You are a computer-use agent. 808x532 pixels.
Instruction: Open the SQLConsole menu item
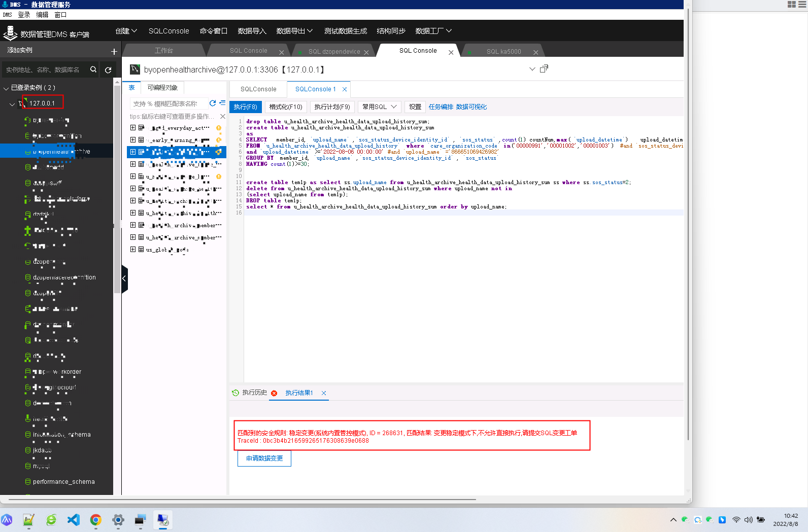(169, 31)
